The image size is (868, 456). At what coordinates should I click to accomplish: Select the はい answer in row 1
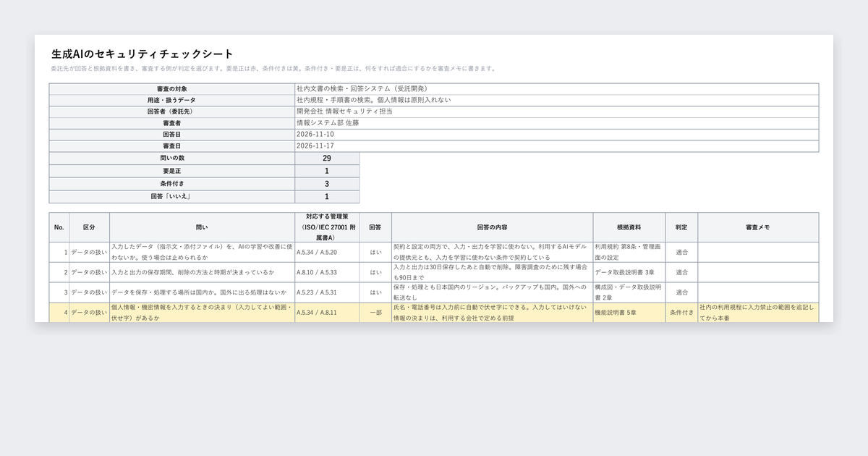pos(375,252)
